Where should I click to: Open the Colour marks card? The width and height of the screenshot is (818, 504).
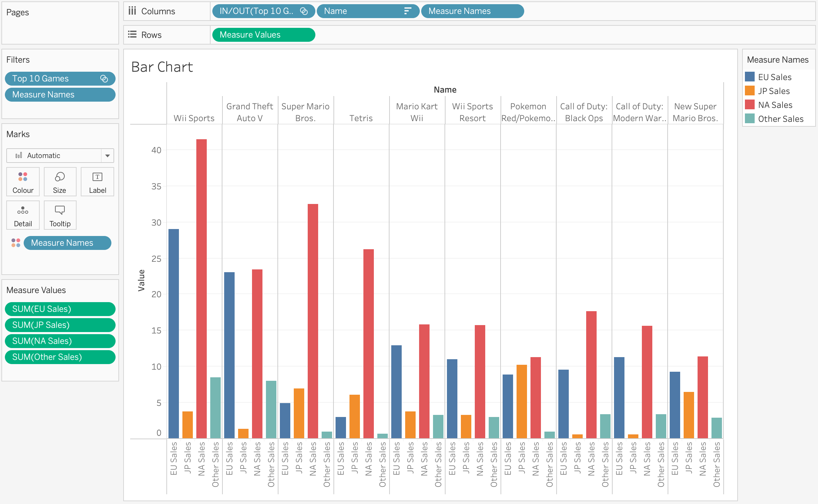click(x=23, y=182)
